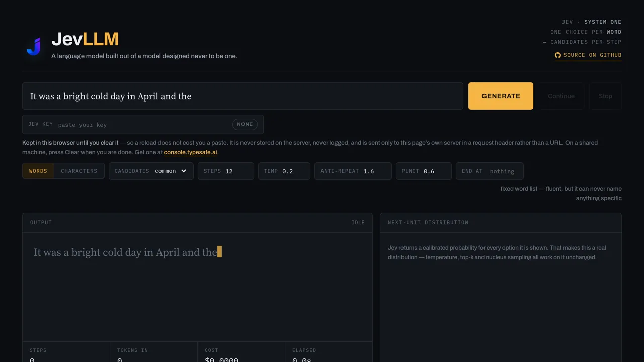Click the Elapsed stat label

click(x=304, y=350)
